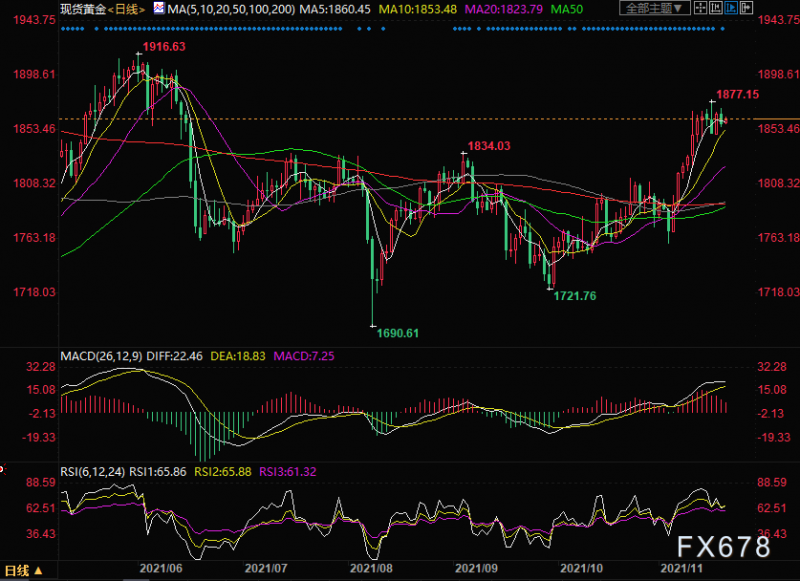
Task: Click the 1718.03 left price axis label
Action: 34,292
